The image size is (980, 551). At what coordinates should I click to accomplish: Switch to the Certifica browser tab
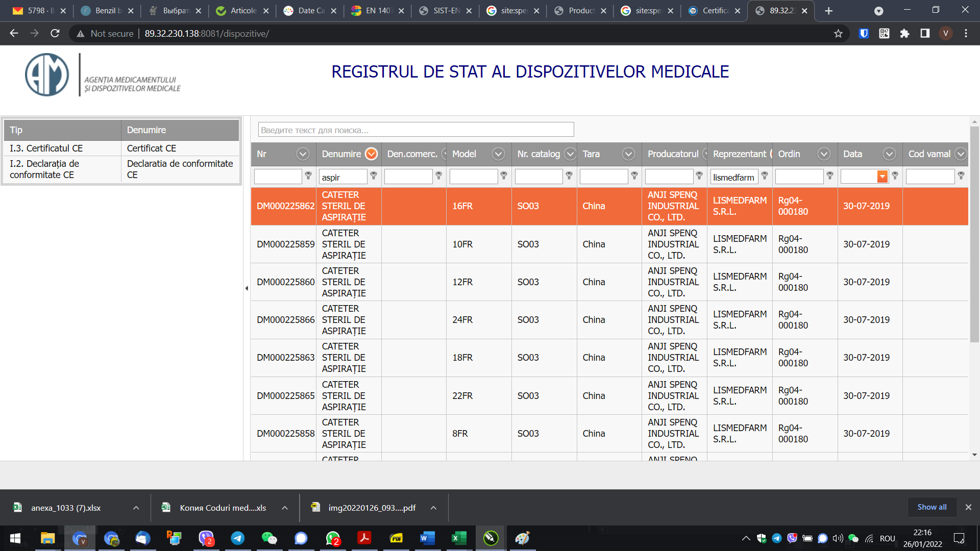point(715,11)
